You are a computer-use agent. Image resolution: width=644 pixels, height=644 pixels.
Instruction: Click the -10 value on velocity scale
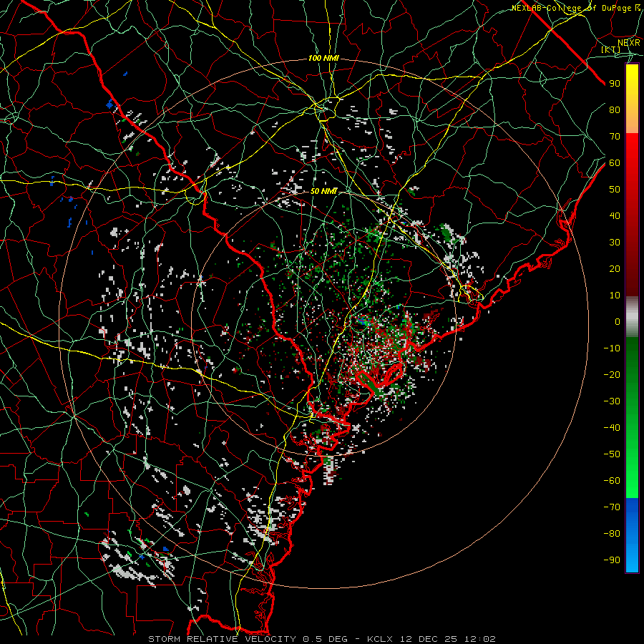coord(612,348)
